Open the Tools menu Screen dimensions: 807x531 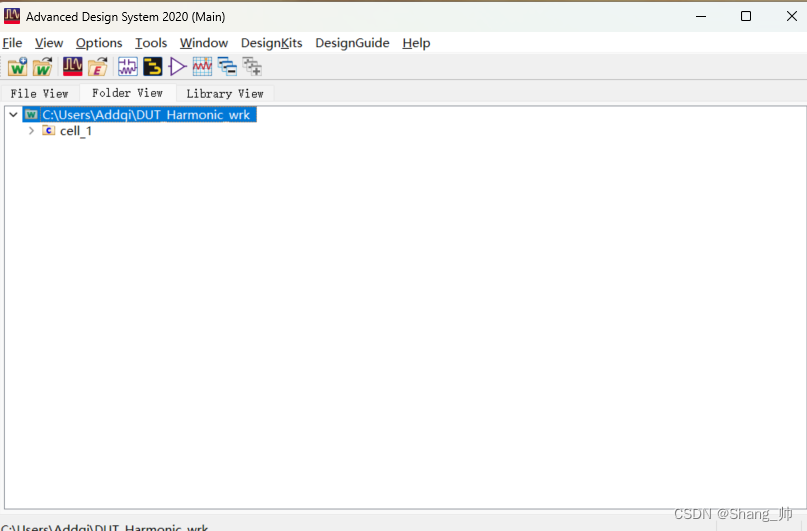click(151, 43)
